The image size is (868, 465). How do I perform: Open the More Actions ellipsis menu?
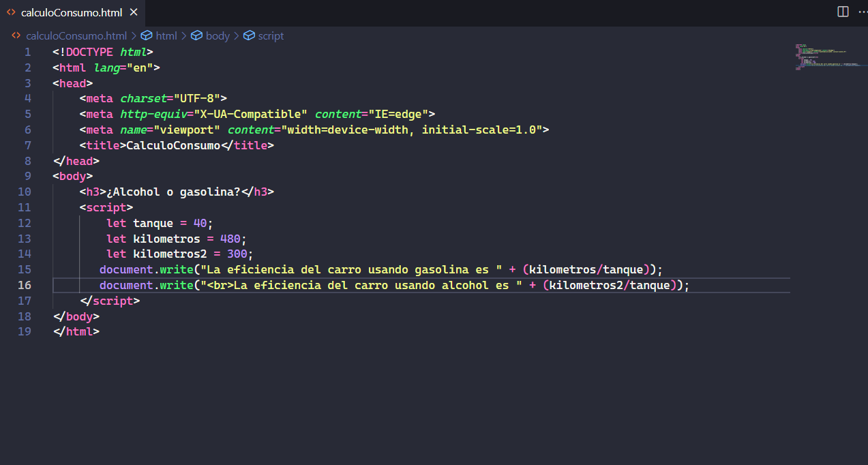click(863, 12)
